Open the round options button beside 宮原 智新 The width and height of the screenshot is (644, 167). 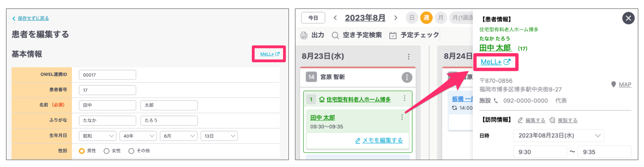click(x=407, y=77)
